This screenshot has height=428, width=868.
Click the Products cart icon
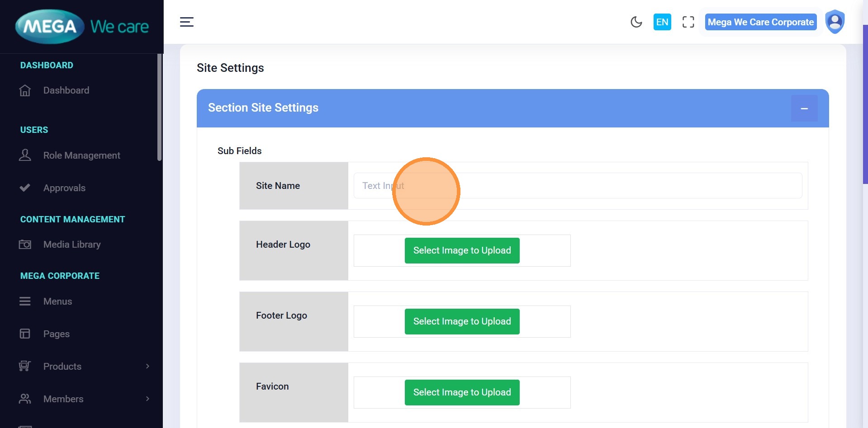(x=25, y=366)
